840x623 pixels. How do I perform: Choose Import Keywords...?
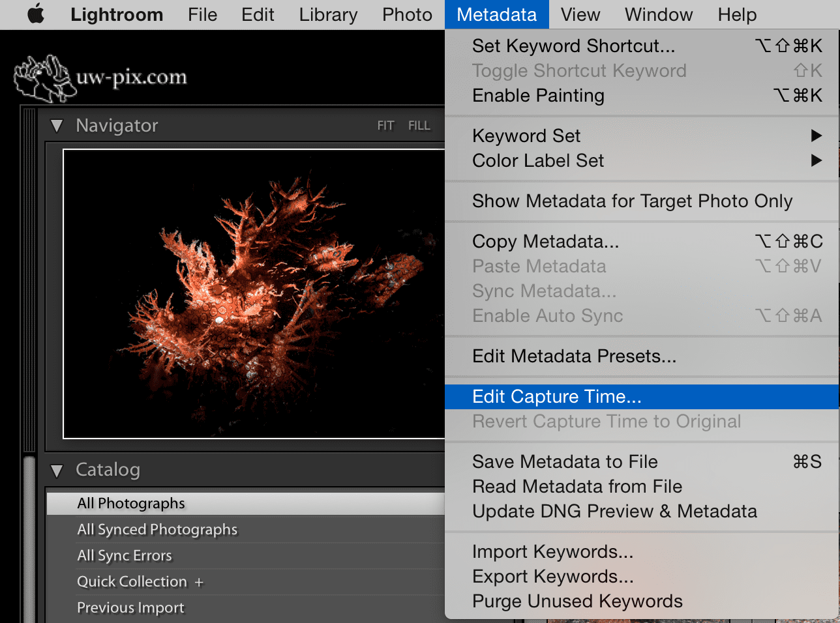[x=642, y=551]
